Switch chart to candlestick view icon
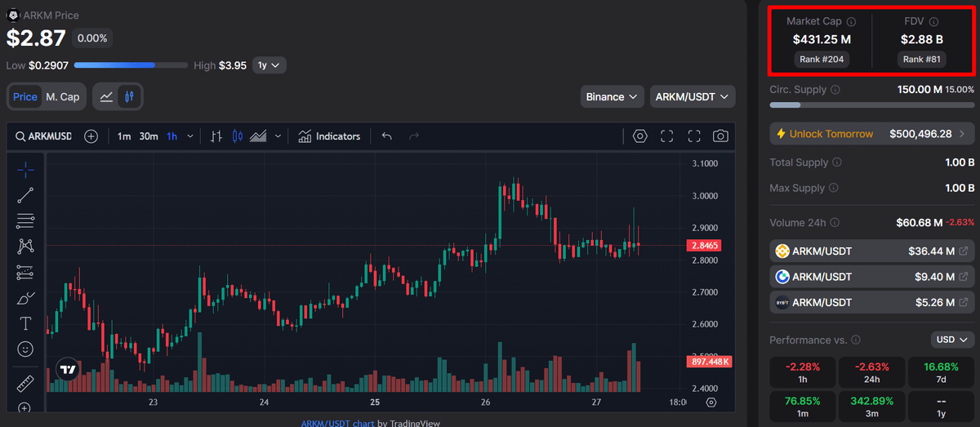 pyautogui.click(x=129, y=96)
